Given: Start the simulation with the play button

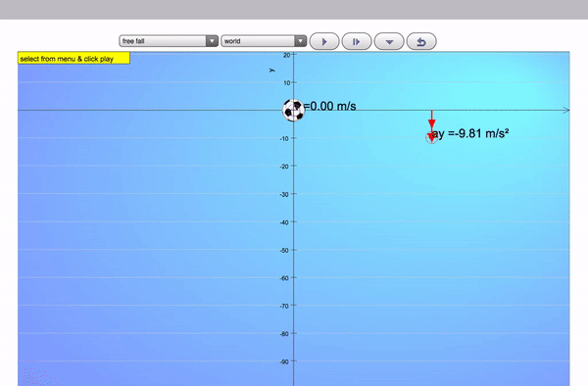Looking at the screenshot, I should (x=324, y=41).
